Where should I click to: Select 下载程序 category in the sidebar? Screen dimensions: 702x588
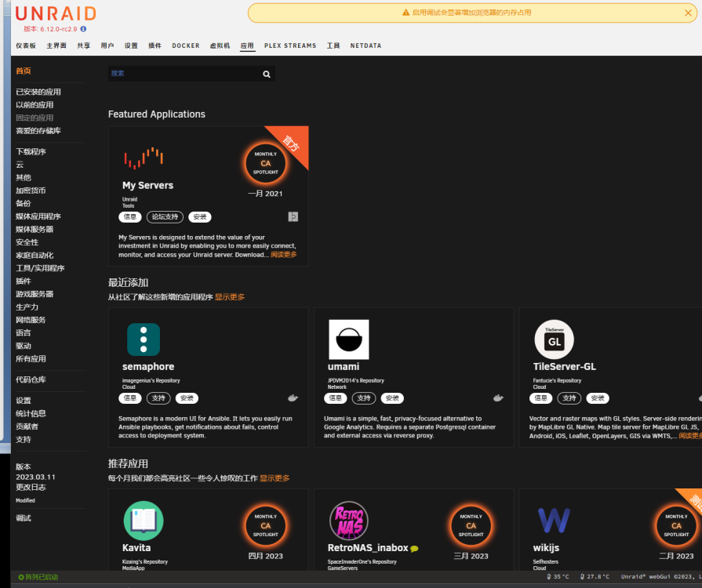(31, 151)
